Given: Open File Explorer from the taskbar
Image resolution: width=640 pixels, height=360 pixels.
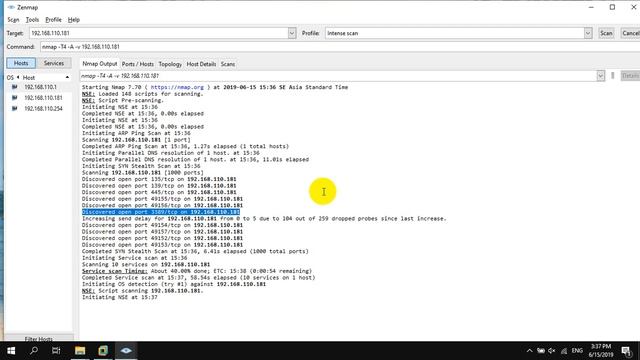Looking at the screenshot, I should [80, 351].
